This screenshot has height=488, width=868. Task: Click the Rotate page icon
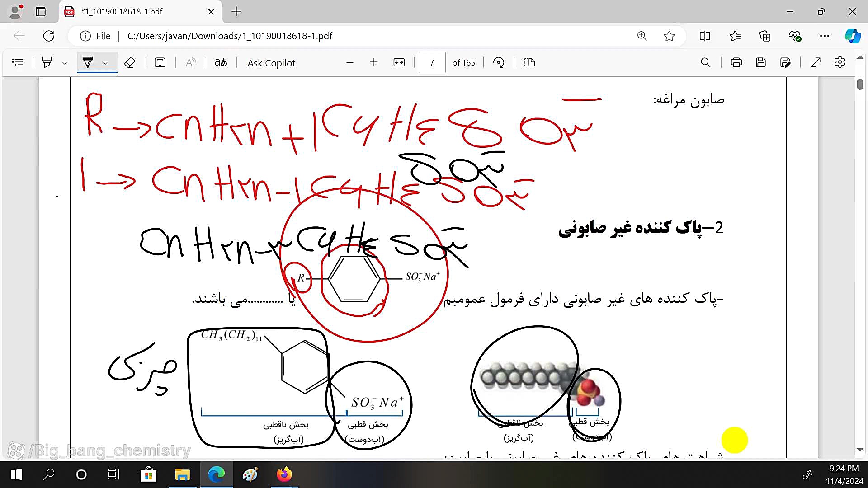499,62
